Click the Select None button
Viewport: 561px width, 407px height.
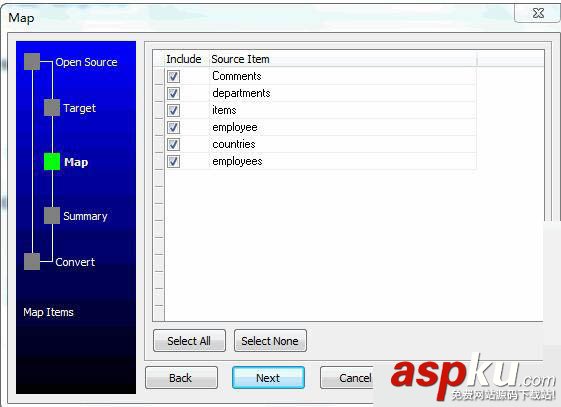coord(270,341)
